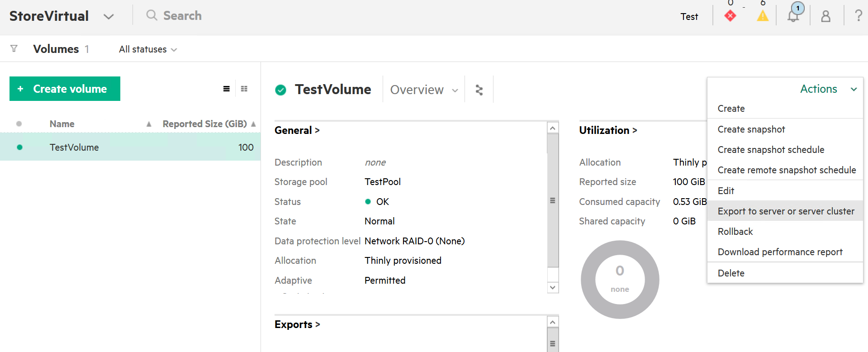This screenshot has width=868, height=352.
Task: Click the 0.53 GiB consumed capacity value
Action: [690, 202]
